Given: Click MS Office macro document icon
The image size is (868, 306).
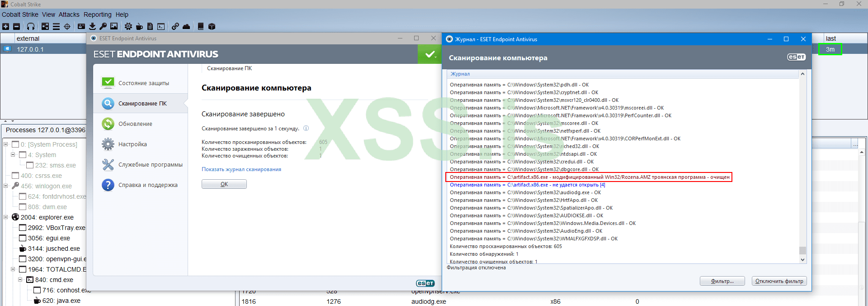Looking at the screenshot, I should [150, 26].
